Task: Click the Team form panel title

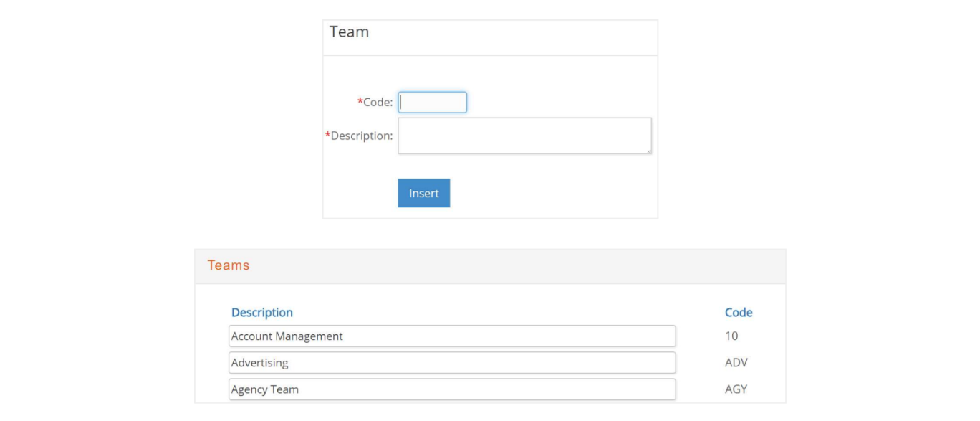Action: (349, 32)
